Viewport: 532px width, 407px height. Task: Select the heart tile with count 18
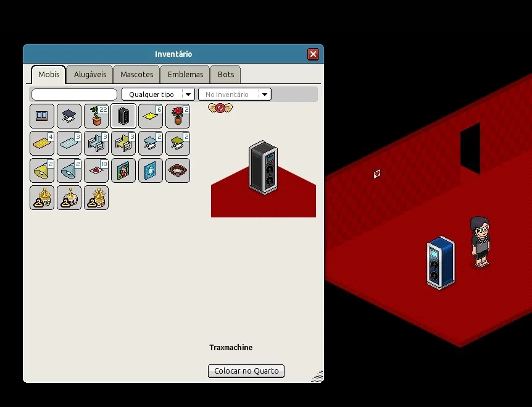point(96,170)
